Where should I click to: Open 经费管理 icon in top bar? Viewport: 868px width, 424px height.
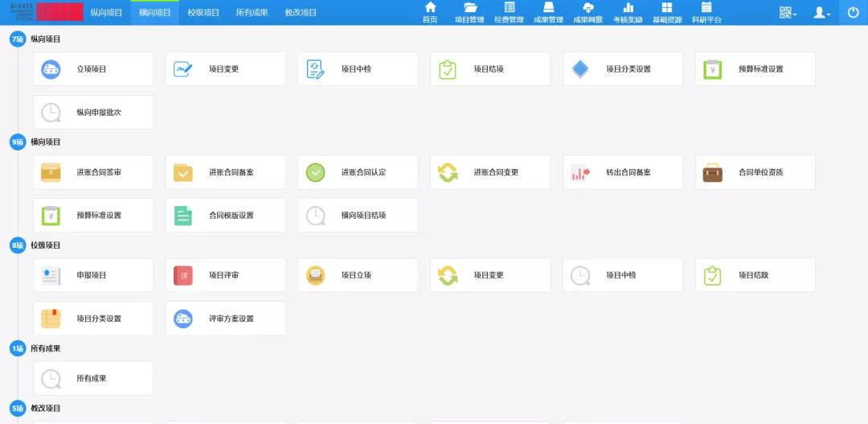[509, 8]
